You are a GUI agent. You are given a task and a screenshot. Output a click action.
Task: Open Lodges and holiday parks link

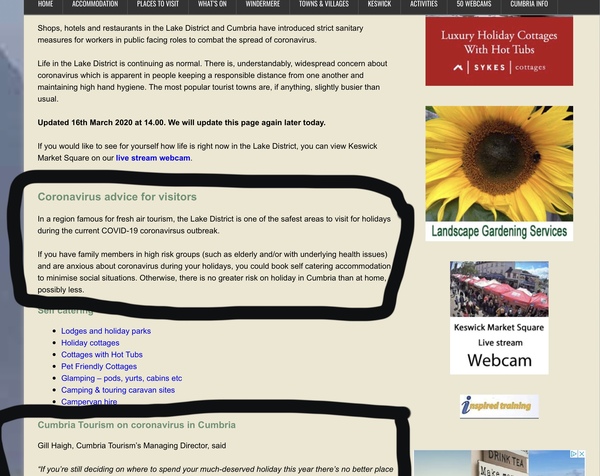(106, 331)
